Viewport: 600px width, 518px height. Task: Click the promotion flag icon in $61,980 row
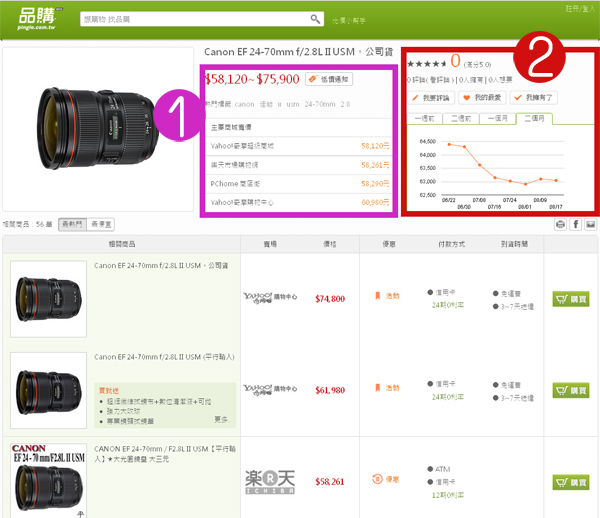378,388
